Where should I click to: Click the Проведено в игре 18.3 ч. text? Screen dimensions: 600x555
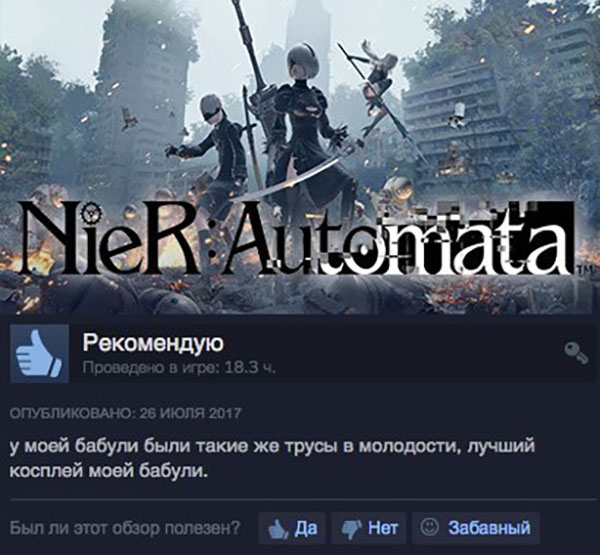click(x=179, y=368)
